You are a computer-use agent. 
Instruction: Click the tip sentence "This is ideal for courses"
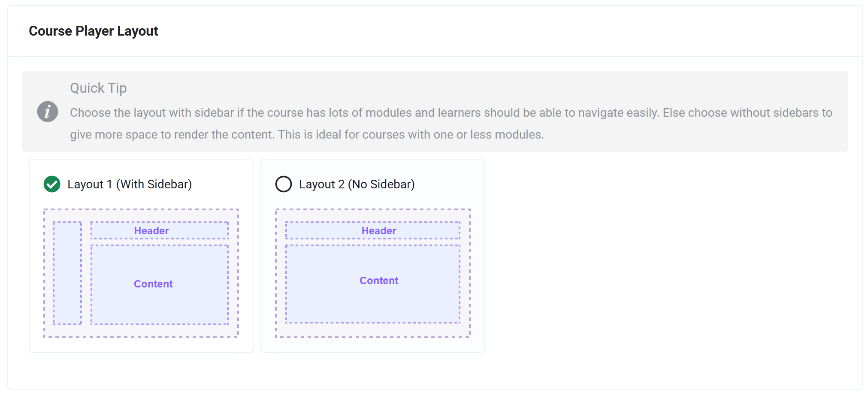(x=411, y=135)
